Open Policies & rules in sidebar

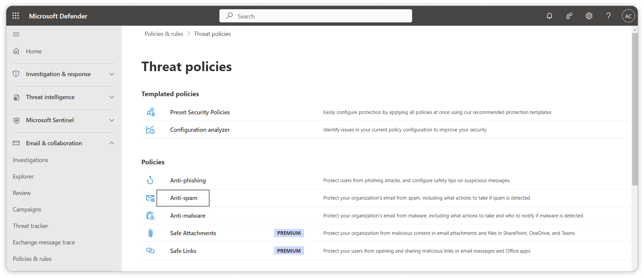32,259
